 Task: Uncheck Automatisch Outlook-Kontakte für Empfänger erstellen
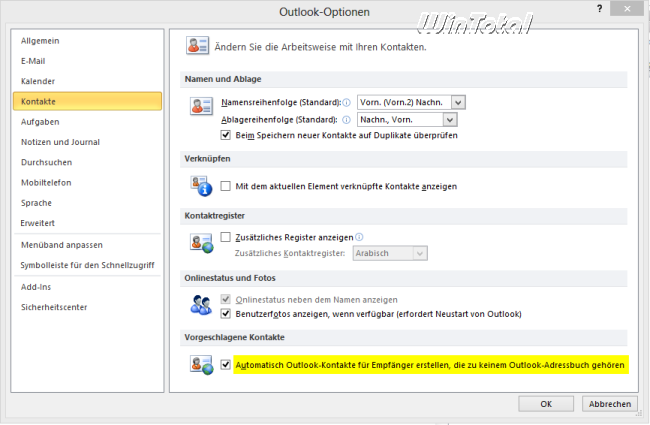click(x=226, y=365)
